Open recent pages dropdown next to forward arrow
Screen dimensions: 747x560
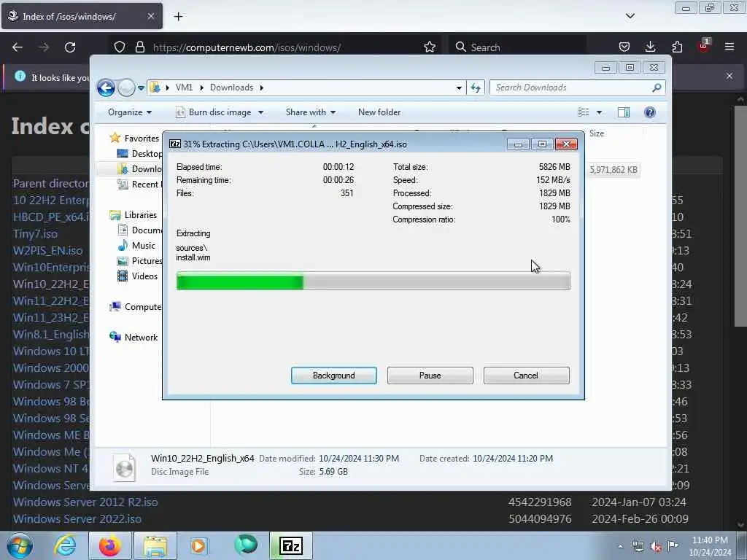tap(141, 88)
